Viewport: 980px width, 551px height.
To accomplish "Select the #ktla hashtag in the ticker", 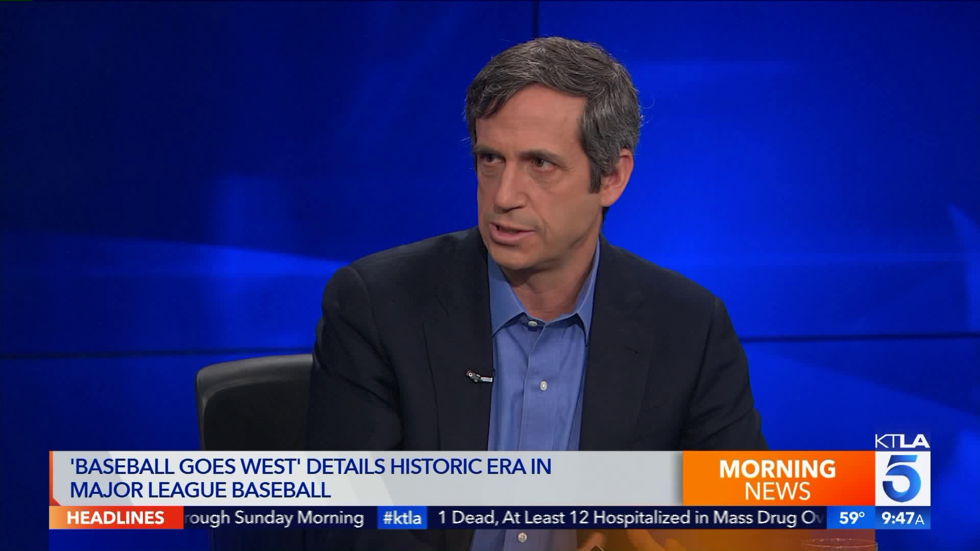I will click(403, 518).
